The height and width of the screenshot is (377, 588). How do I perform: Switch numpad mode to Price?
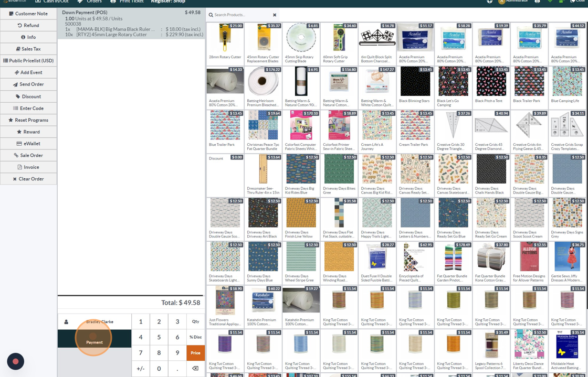pos(196,353)
